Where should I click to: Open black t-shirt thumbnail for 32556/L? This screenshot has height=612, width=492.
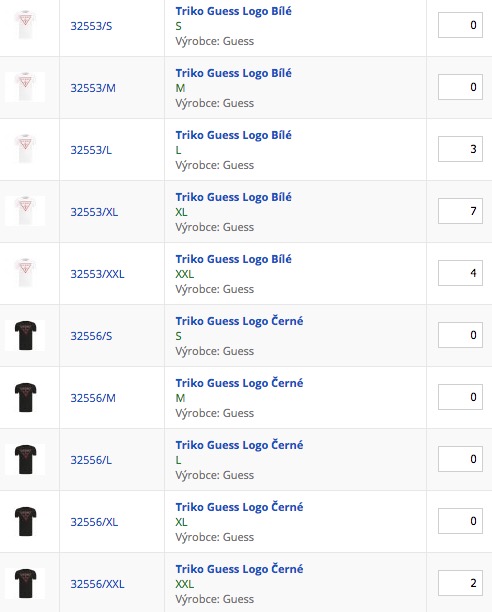(x=25, y=459)
